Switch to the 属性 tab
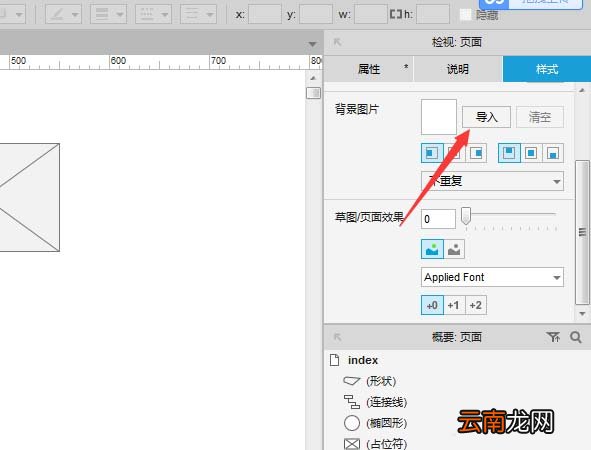Screen dimensions: 591x450 coord(369,69)
